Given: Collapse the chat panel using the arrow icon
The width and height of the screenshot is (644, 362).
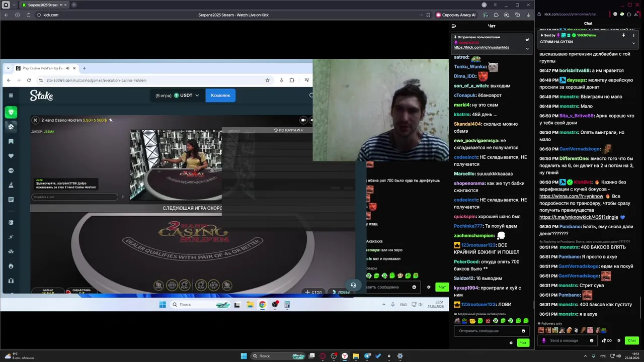Looking at the screenshot, I should click(454, 26).
